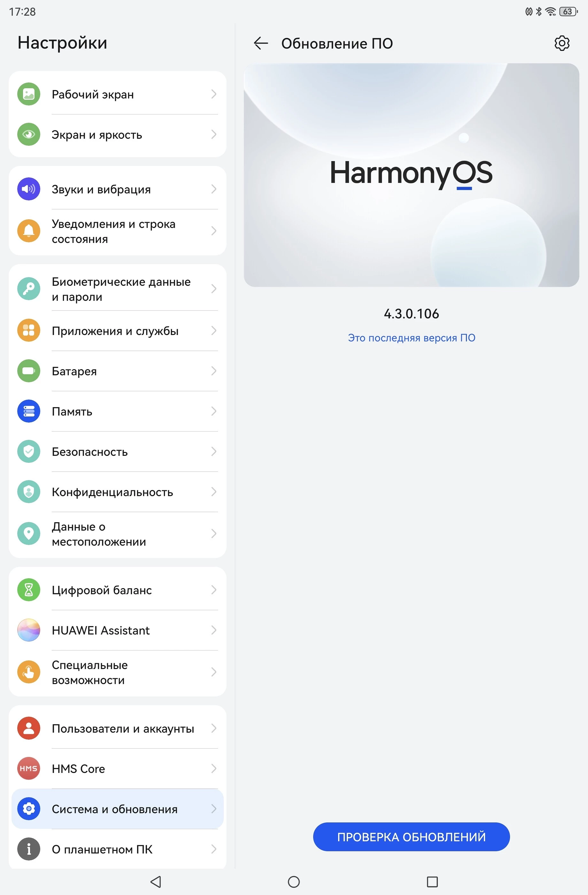The width and height of the screenshot is (588, 895).
Task: Expand the Безопасность row chevron
Action: 213,451
